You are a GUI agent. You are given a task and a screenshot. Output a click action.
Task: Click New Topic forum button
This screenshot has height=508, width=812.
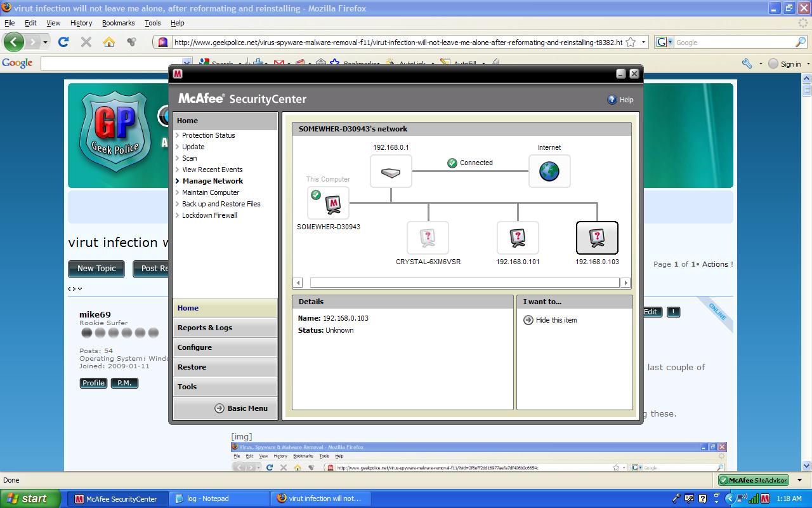tap(96, 269)
